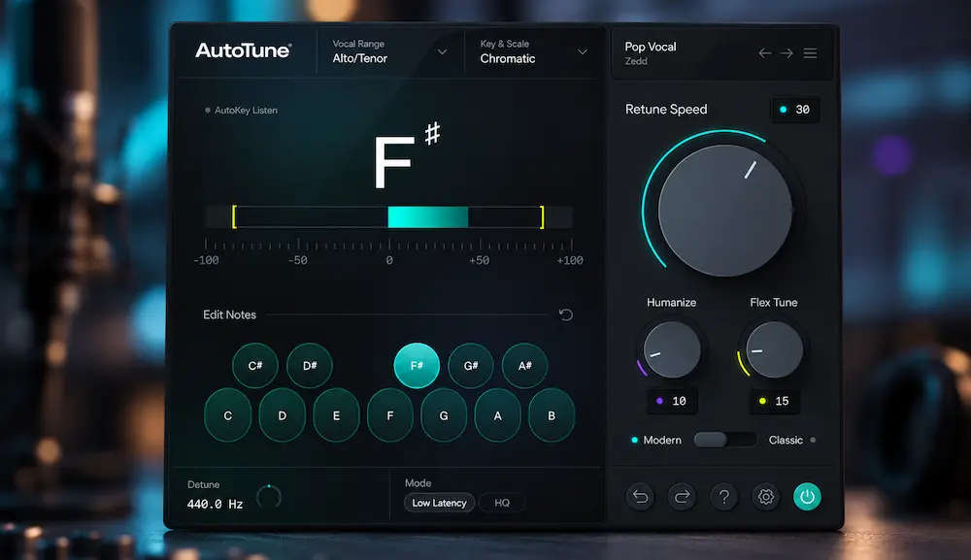971x560 pixels.
Task: Click the Retune Speed label
Action: point(666,110)
